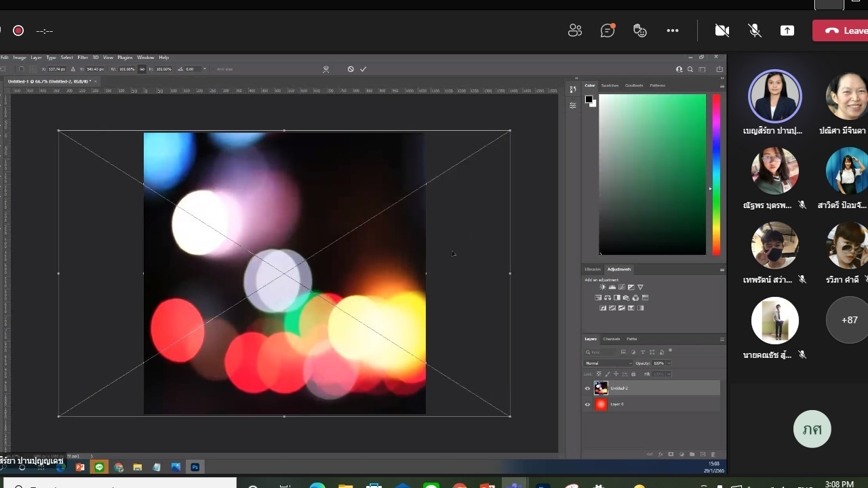Cancel the transform with the circle-slash icon
This screenshot has height=488, width=868.
click(351, 69)
